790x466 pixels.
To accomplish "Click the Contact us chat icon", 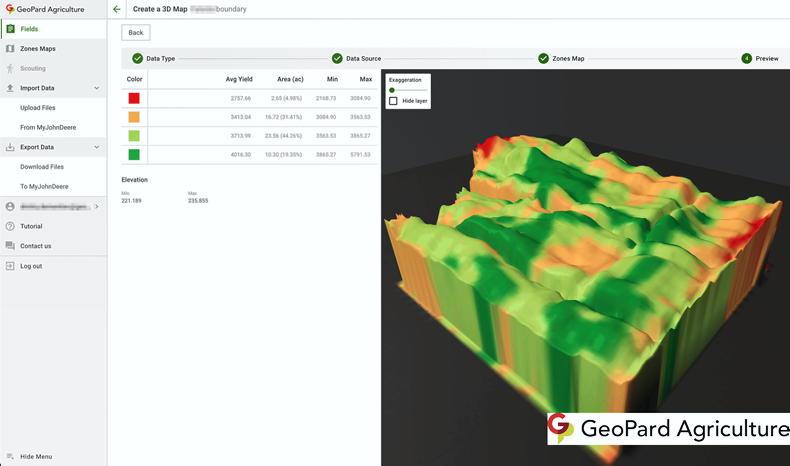I will pyautogui.click(x=10, y=246).
